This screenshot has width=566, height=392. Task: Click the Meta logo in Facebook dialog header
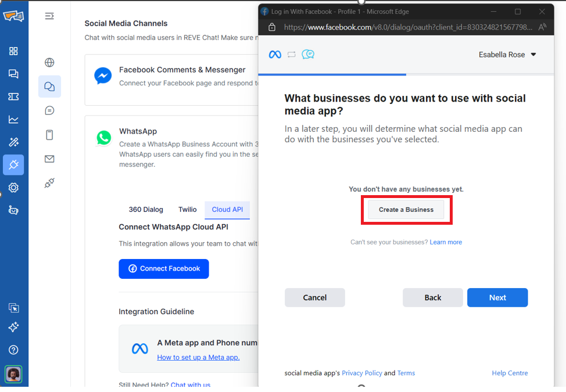[275, 55]
